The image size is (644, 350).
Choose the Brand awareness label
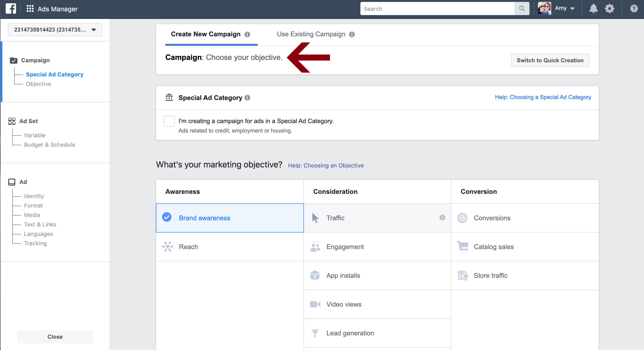click(205, 218)
